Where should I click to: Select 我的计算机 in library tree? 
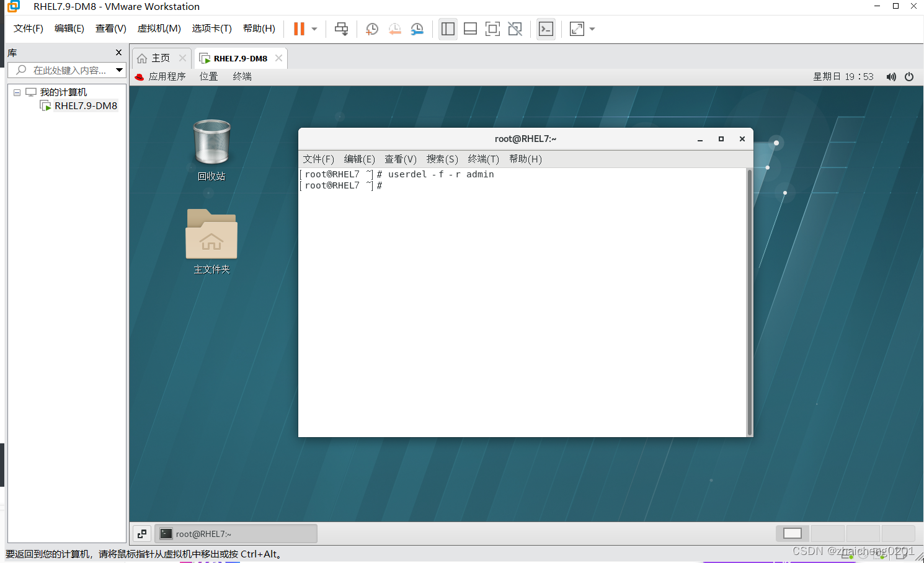[x=63, y=92]
